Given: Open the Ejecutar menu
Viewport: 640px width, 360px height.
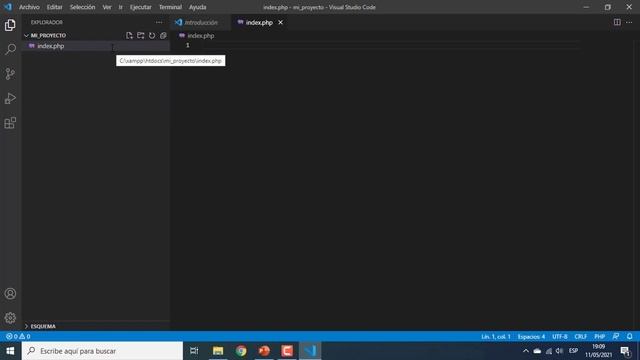Looking at the screenshot, I should coord(141,7).
